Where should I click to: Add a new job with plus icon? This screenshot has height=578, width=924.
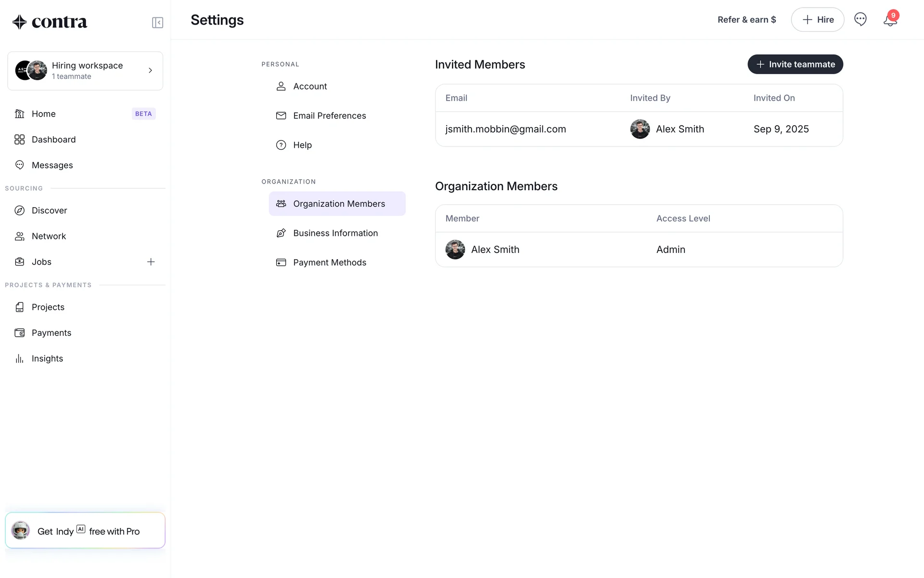(151, 262)
